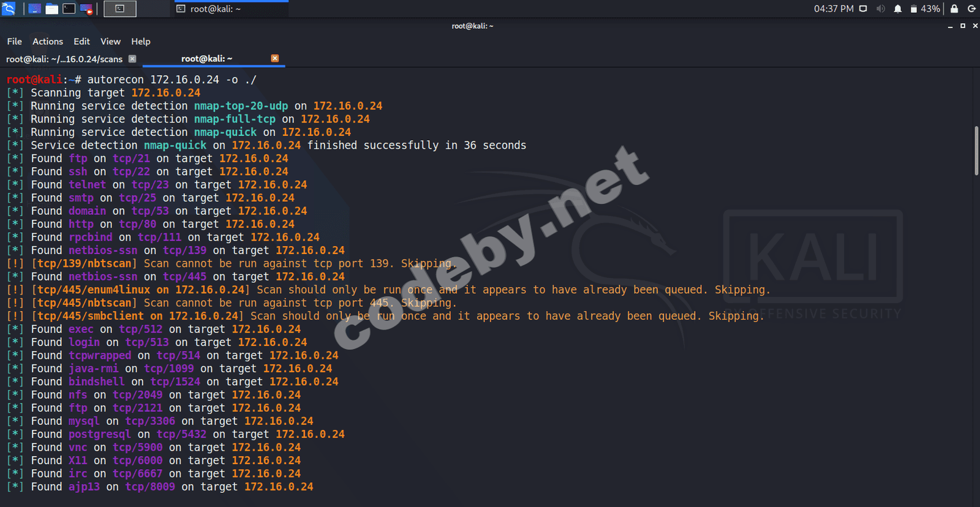Click 'tcp/2121' on the ftp line
The image size is (980, 507).
tap(137, 408)
